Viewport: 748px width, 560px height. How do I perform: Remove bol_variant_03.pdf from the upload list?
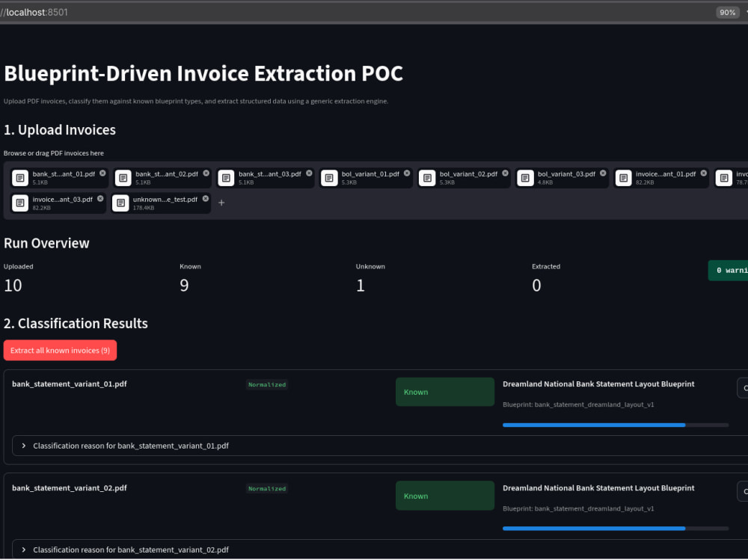pos(603,173)
